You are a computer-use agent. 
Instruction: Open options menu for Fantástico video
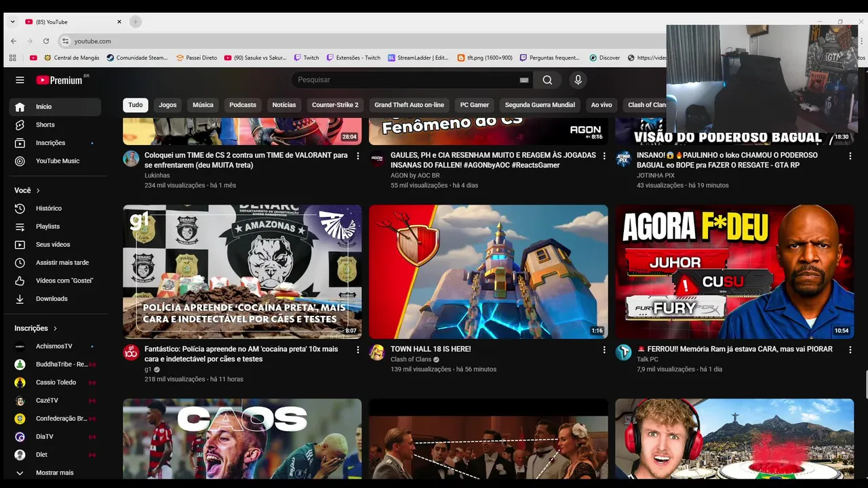358,350
